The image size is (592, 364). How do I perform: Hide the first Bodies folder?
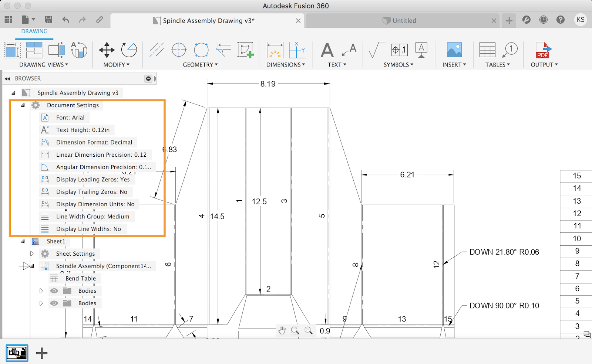pyautogui.click(x=54, y=290)
